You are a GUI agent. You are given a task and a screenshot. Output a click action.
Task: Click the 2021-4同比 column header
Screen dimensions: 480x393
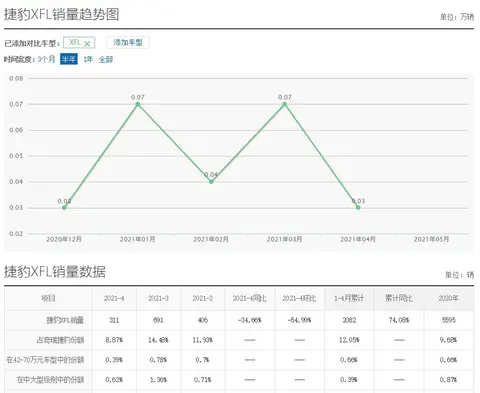click(x=250, y=298)
